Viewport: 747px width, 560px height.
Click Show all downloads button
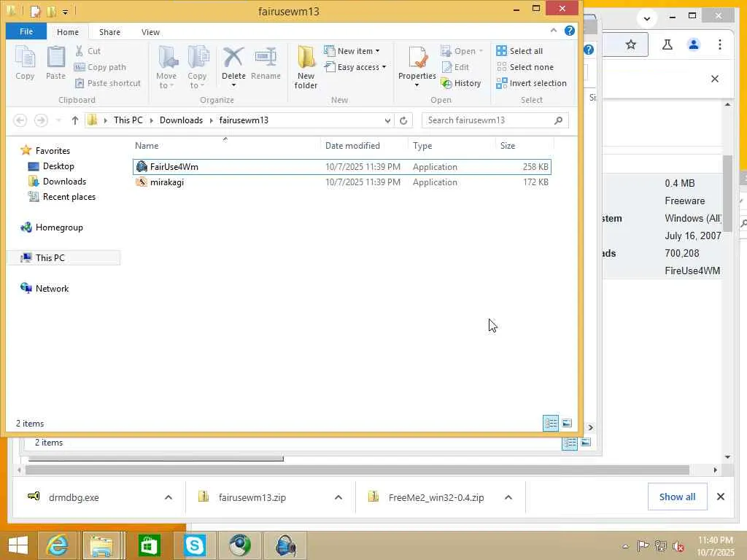pos(677,497)
